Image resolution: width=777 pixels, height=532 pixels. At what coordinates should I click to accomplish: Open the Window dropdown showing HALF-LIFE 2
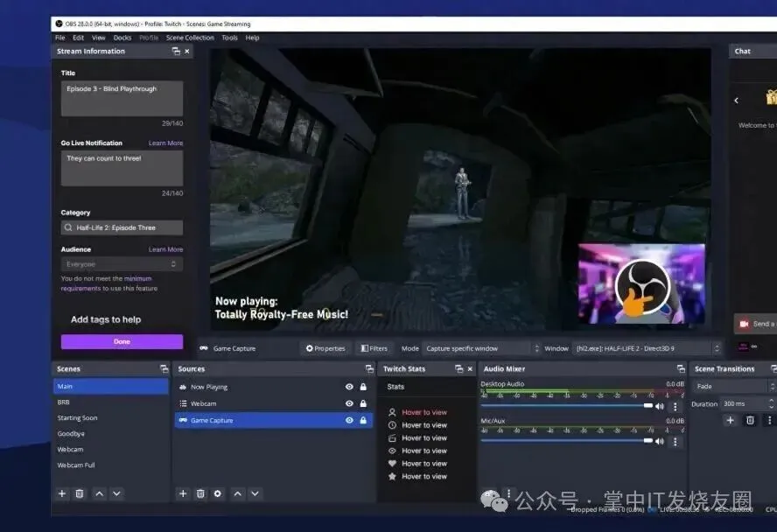[x=647, y=348]
